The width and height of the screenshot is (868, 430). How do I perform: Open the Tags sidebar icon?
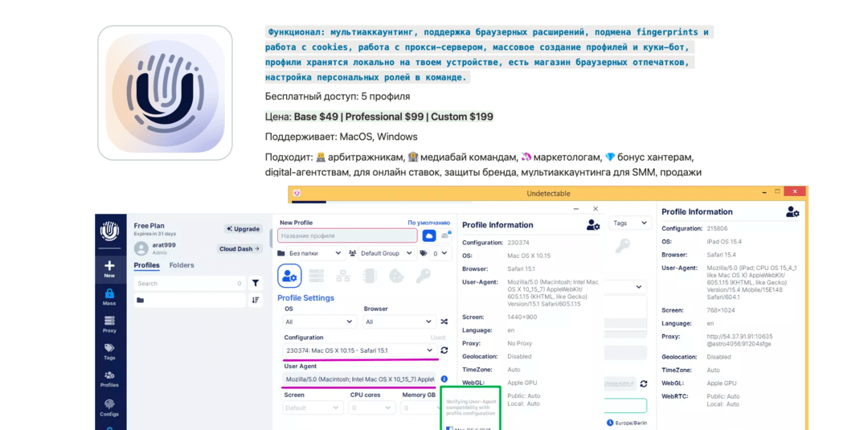pyautogui.click(x=109, y=348)
